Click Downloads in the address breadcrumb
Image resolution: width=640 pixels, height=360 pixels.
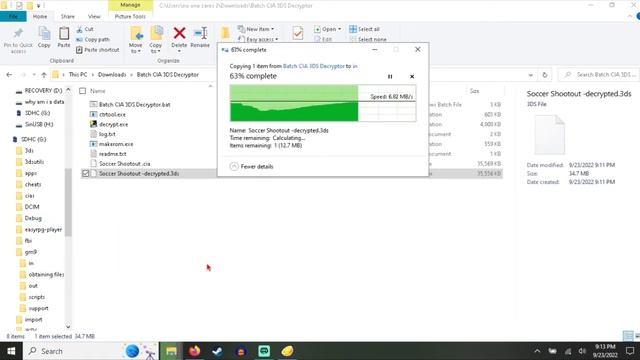tap(112, 75)
